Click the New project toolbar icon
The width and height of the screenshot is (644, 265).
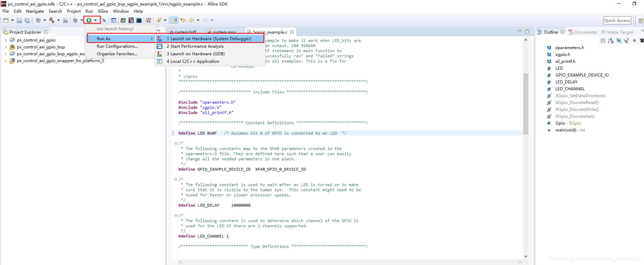click(x=6, y=20)
